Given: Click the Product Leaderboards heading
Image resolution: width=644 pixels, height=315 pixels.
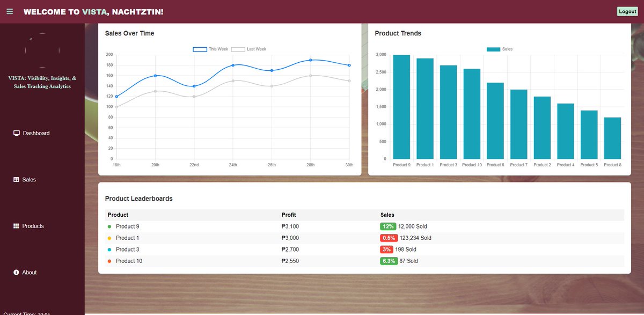Looking at the screenshot, I should pyautogui.click(x=139, y=199).
